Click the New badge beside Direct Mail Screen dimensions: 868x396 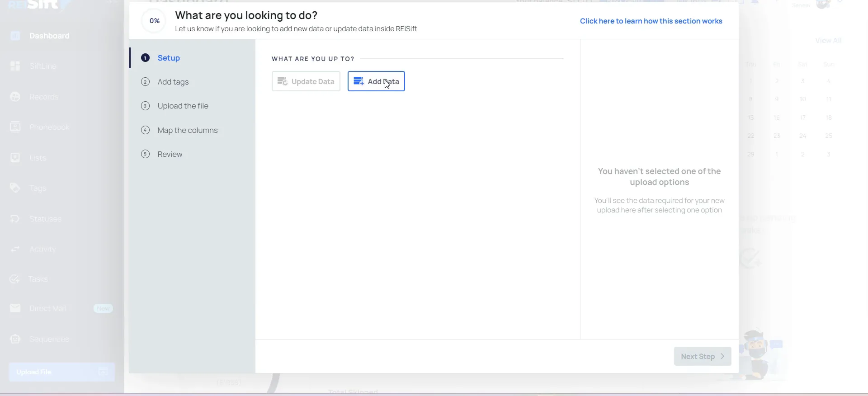click(103, 308)
